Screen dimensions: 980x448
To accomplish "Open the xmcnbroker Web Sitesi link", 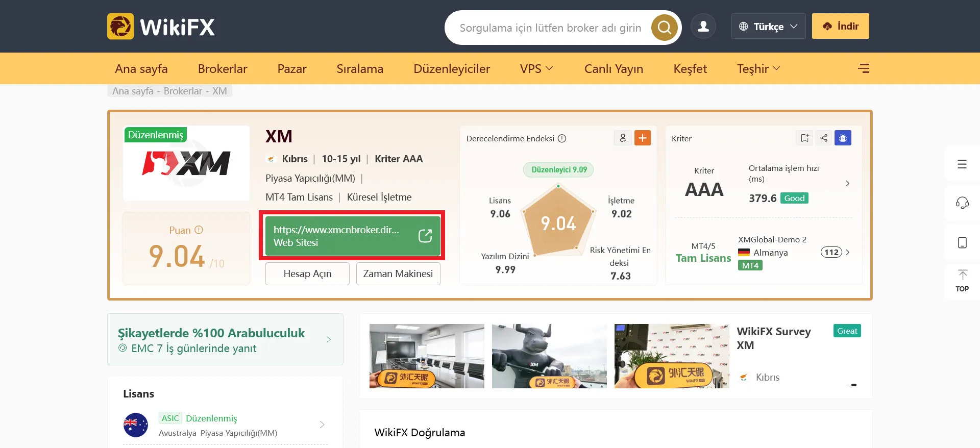I will pyautogui.click(x=353, y=236).
